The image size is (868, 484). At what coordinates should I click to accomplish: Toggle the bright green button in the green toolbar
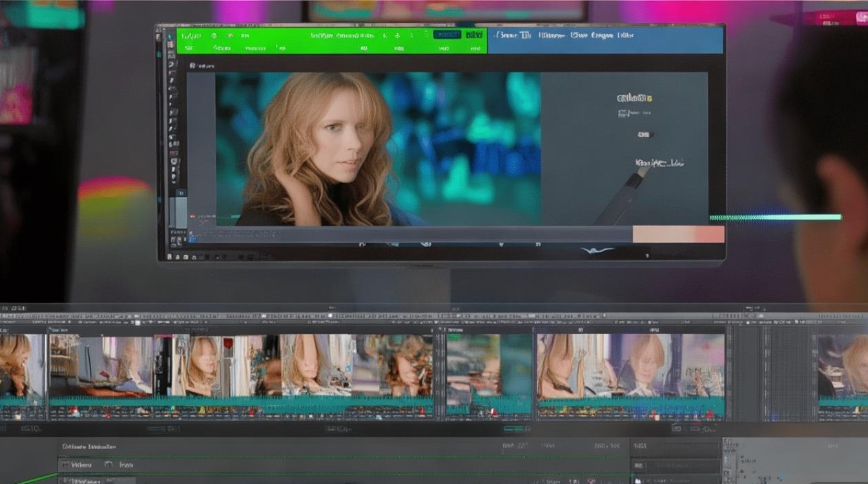pos(474,34)
